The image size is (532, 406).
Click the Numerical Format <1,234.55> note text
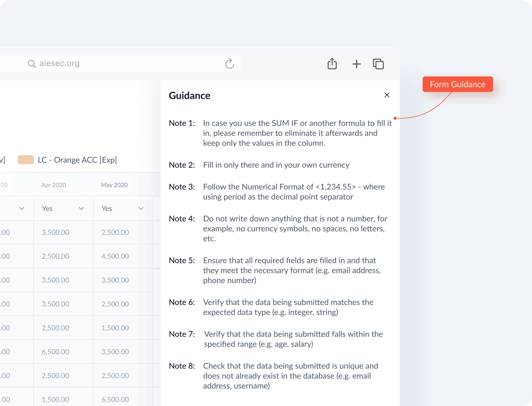[294, 192]
